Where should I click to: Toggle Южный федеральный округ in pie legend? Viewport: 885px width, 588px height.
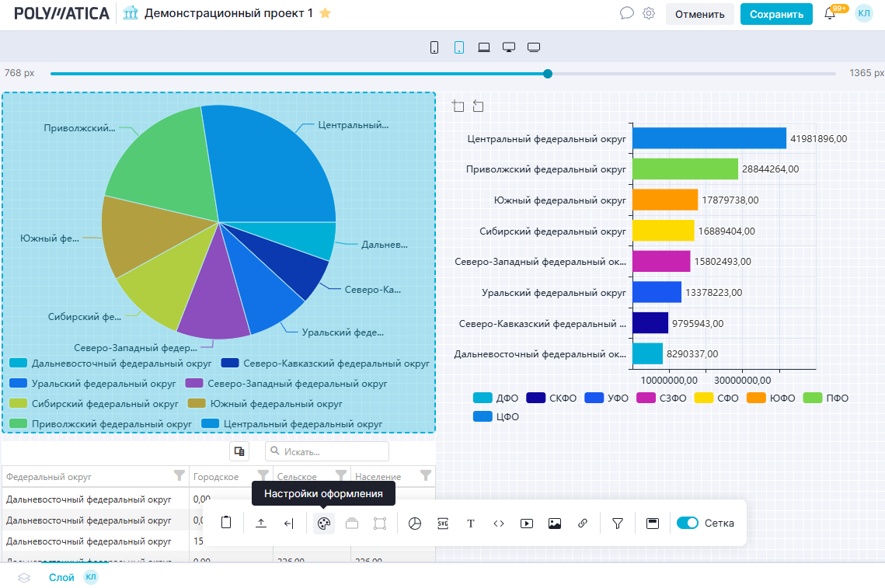coord(265,404)
